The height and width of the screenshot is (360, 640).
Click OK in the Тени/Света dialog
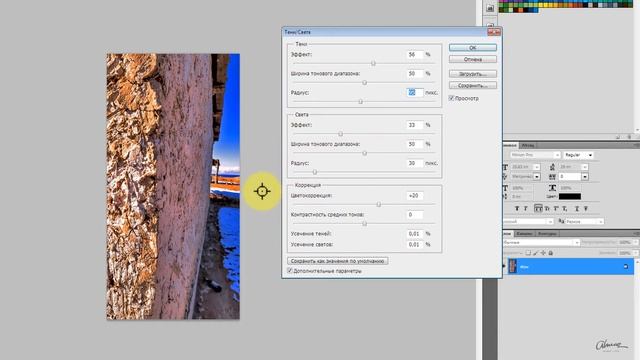click(473, 48)
